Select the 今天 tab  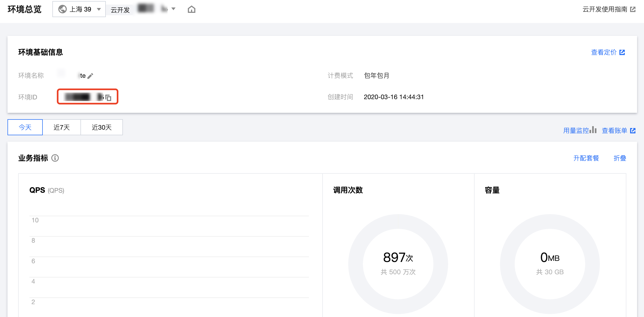coord(25,127)
